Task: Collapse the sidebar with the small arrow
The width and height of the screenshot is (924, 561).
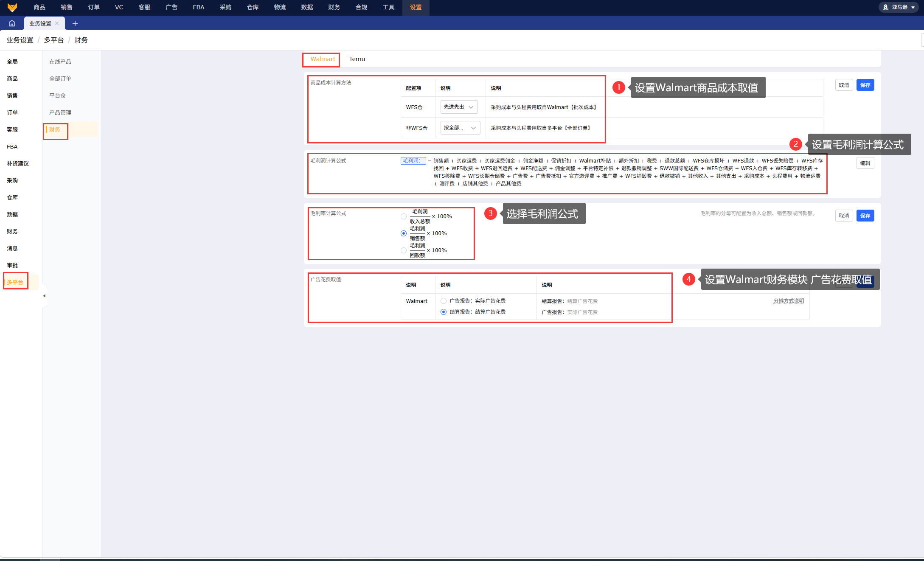Action: pos(44,296)
